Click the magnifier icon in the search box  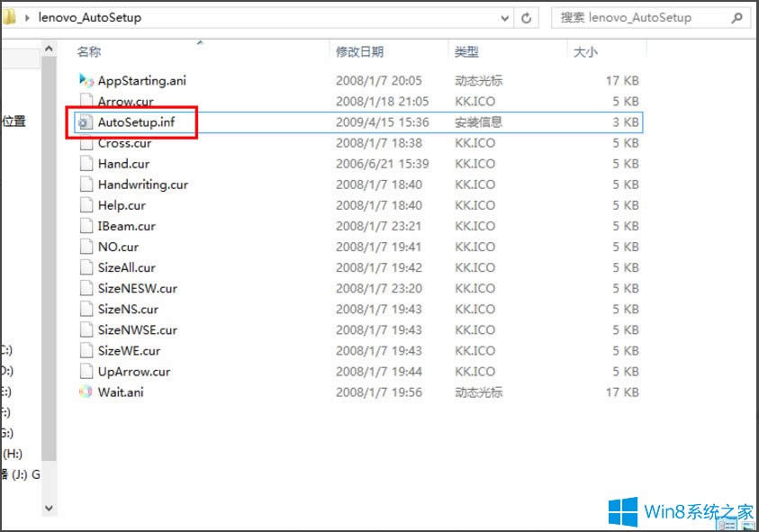(738, 17)
